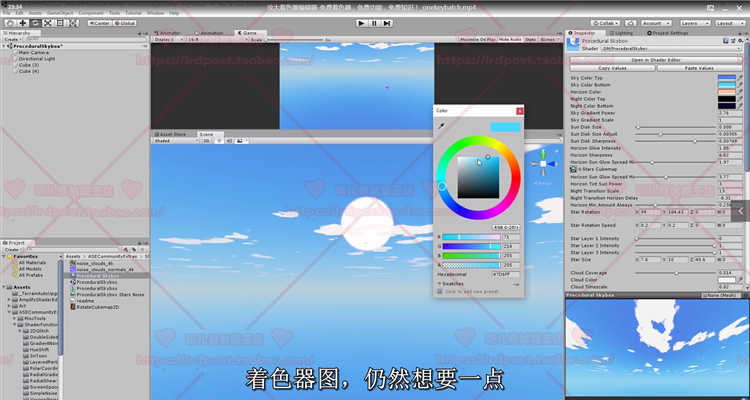750x400 pixels.
Task: Pause the game playback
Action: coord(375,23)
